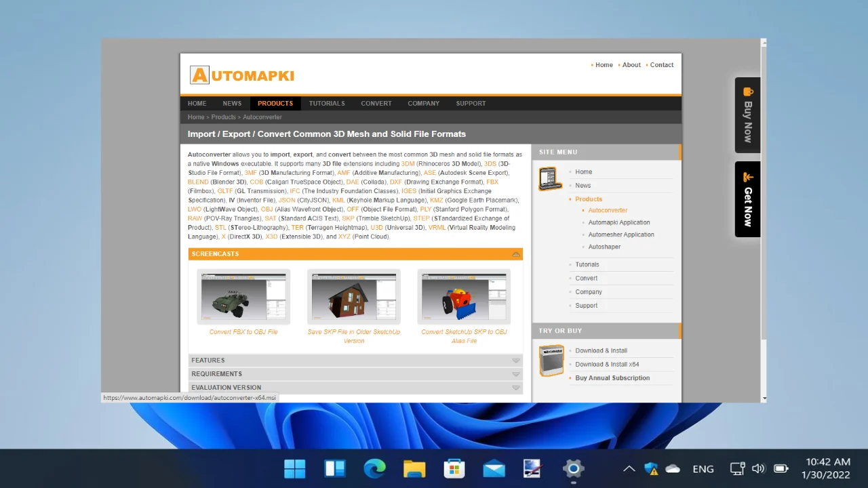This screenshot has width=868, height=488.
Task: Open the Settings gear on the taskbar
Action: coord(573,468)
